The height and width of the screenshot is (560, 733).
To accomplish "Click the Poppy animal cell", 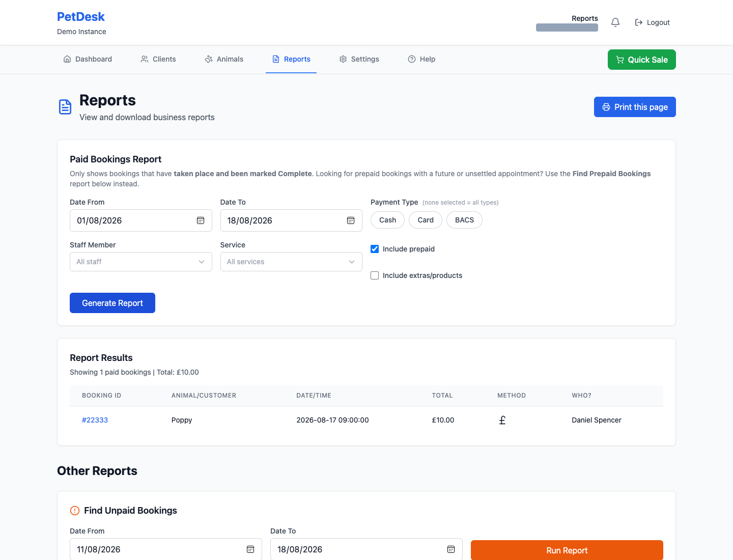I will coord(182,420).
